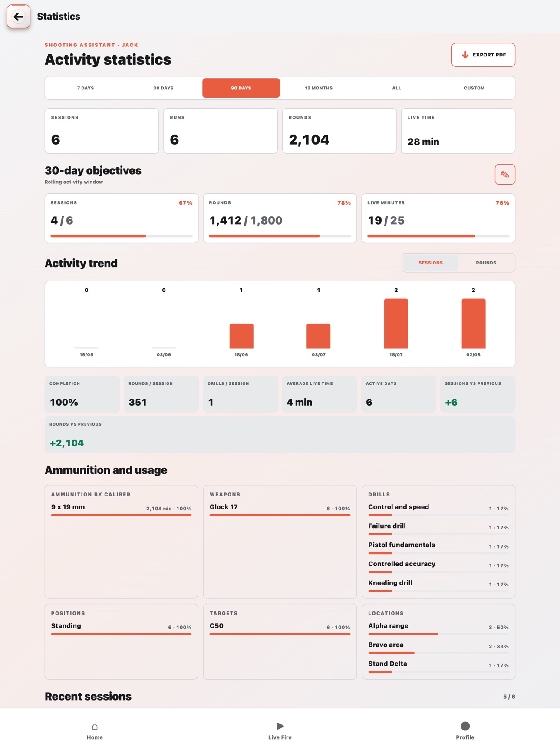560x747 pixels.
Task: Select the Alpha range location
Action: [438, 628]
